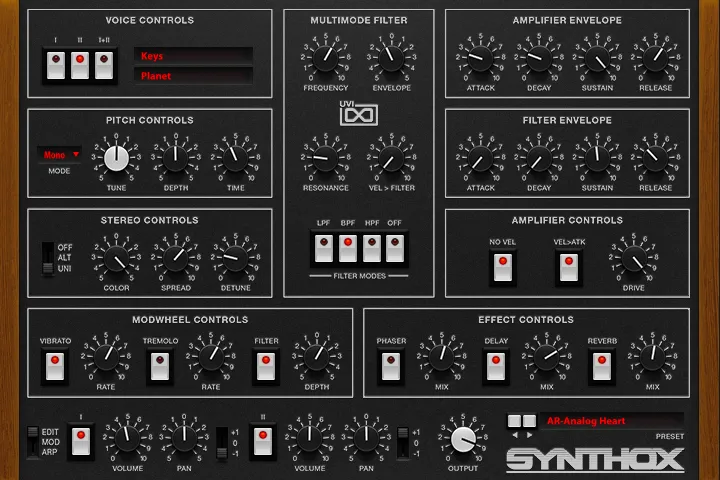Screen dimensions: 720x480
Task: Toggle the Vibrato modwheel switch
Action: (x=55, y=366)
